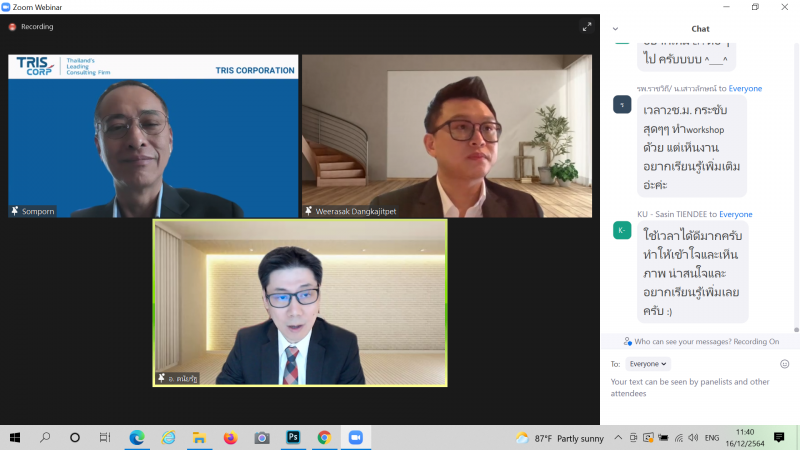Launch Microsoft Edge from the taskbar
Screen dimensions: 800x450
pos(137,438)
